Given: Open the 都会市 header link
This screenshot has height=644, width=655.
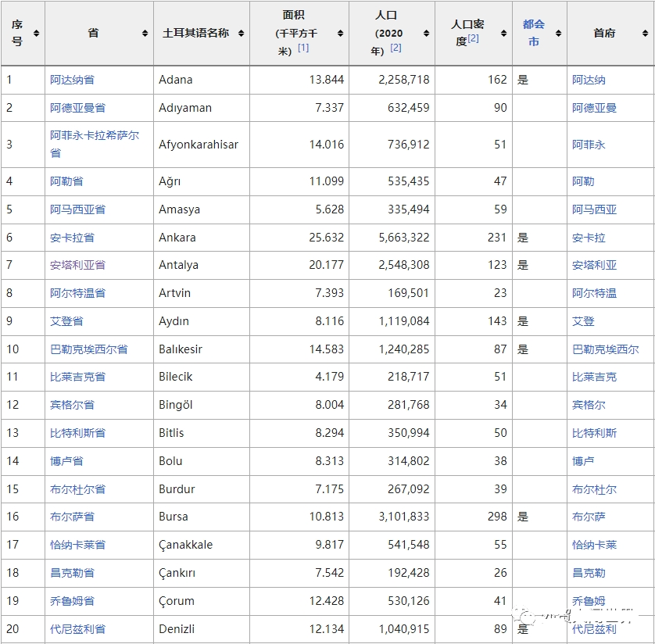Looking at the screenshot, I should tap(533, 33).
